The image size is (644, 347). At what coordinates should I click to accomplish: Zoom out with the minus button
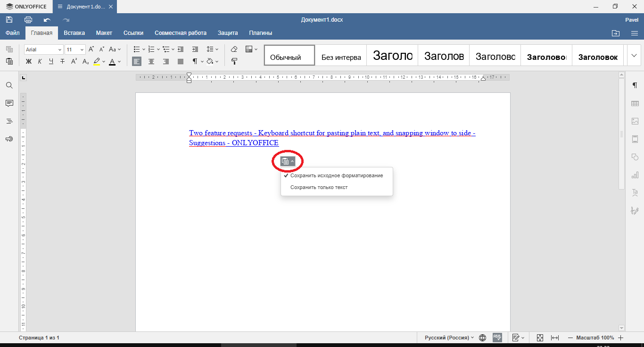point(570,338)
